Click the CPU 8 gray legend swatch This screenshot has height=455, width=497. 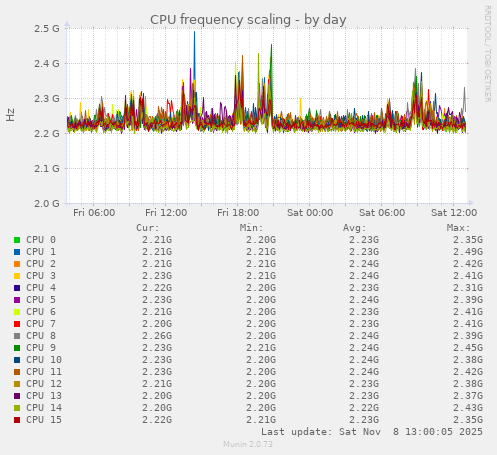pyautogui.click(x=17, y=336)
